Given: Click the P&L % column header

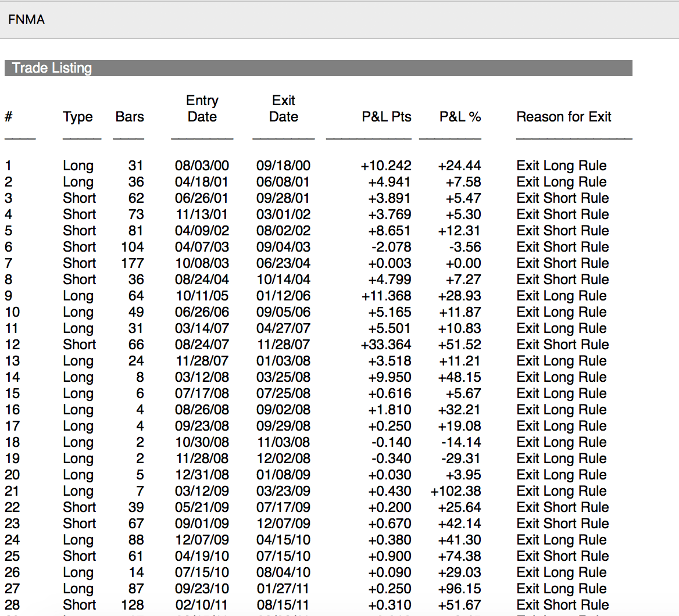Looking at the screenshot, I should 460,117.
